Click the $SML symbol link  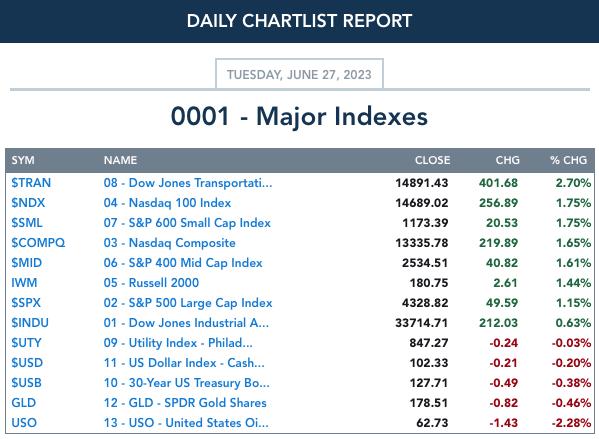tap(27, 223)
